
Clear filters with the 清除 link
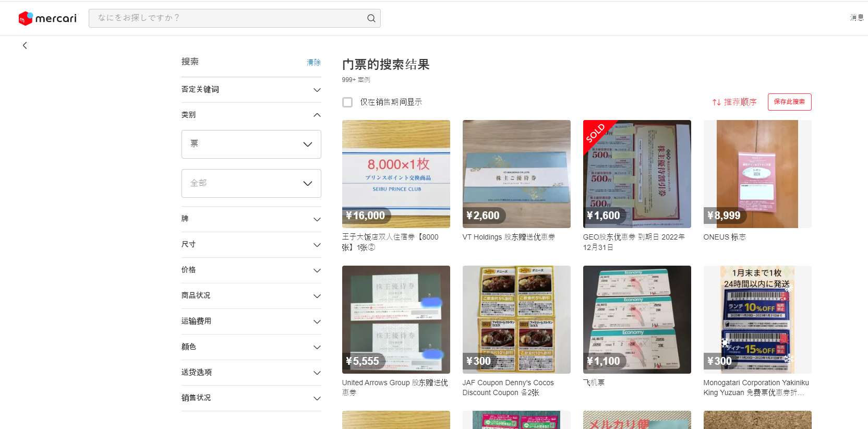314,63
